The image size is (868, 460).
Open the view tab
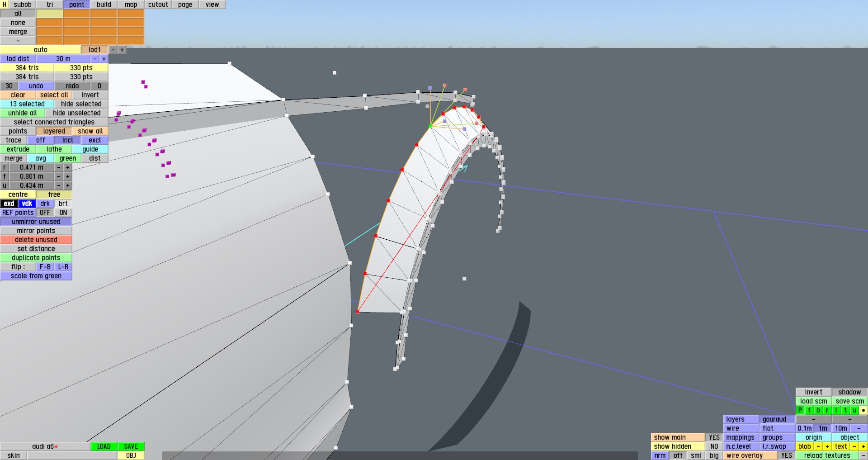click(x=212, y=5)
